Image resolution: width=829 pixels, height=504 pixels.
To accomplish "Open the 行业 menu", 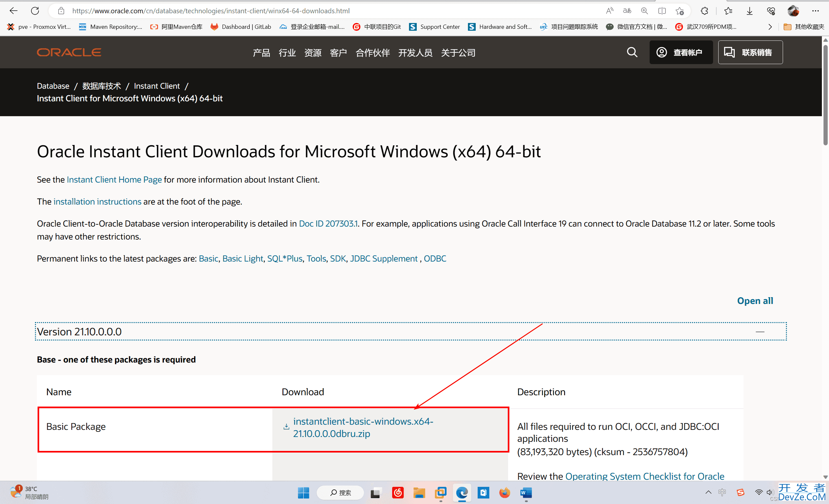I will pos(287,53).
